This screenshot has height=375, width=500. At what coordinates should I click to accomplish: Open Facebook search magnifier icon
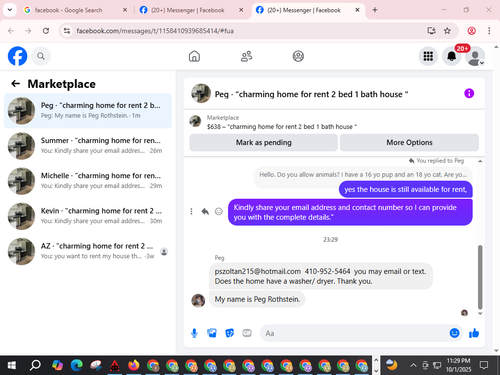tap(41, 56)
